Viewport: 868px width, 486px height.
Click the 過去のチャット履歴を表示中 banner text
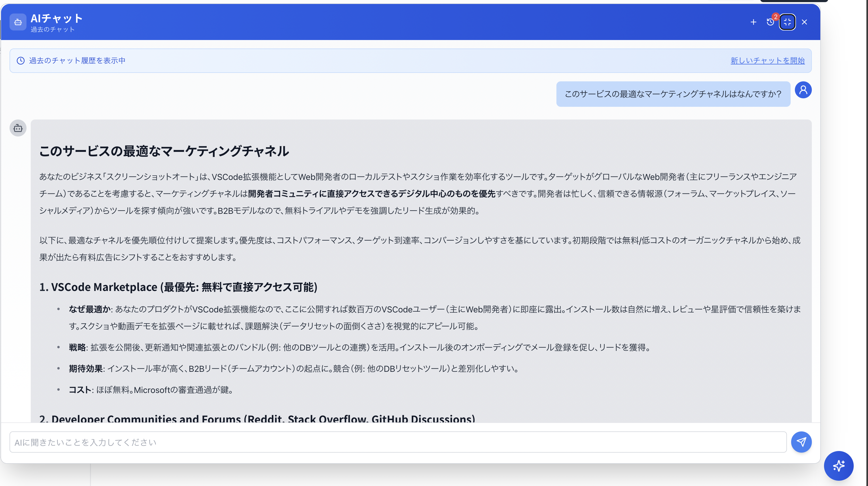[x=77, y=61]
